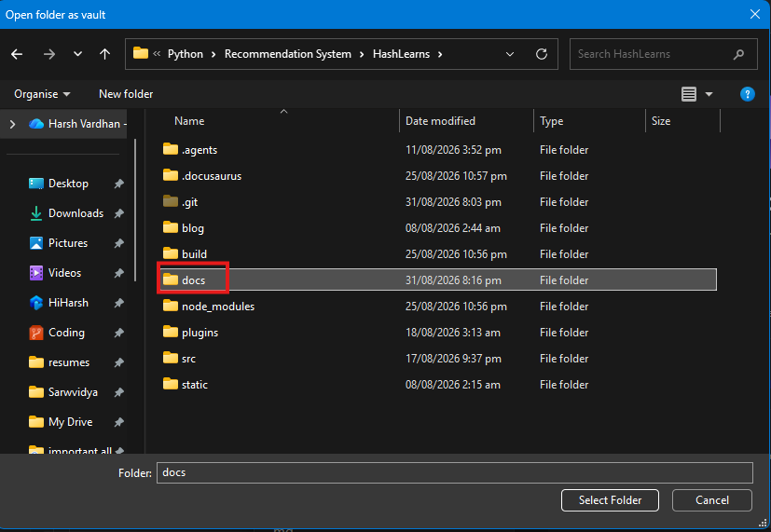Open the Organise menu

pos(42,94)
